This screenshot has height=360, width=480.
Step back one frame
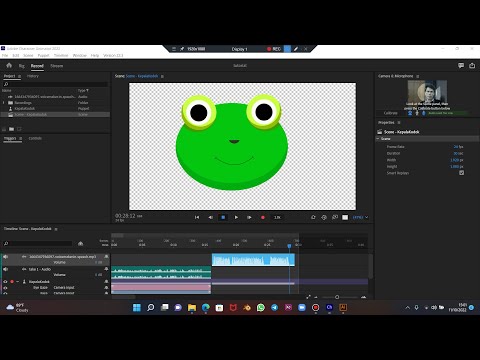(210, 217)
